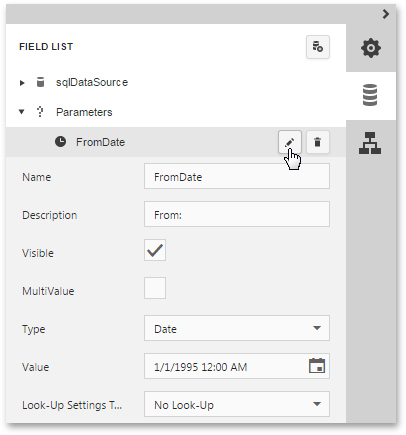Click the Value date text 1/1/1995
The image size is (406, 435).
pos(177,367)
